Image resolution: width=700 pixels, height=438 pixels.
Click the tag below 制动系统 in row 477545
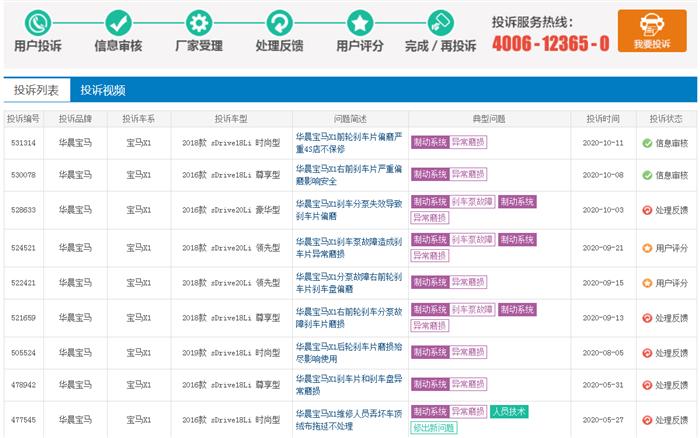(x=434, y=428)
